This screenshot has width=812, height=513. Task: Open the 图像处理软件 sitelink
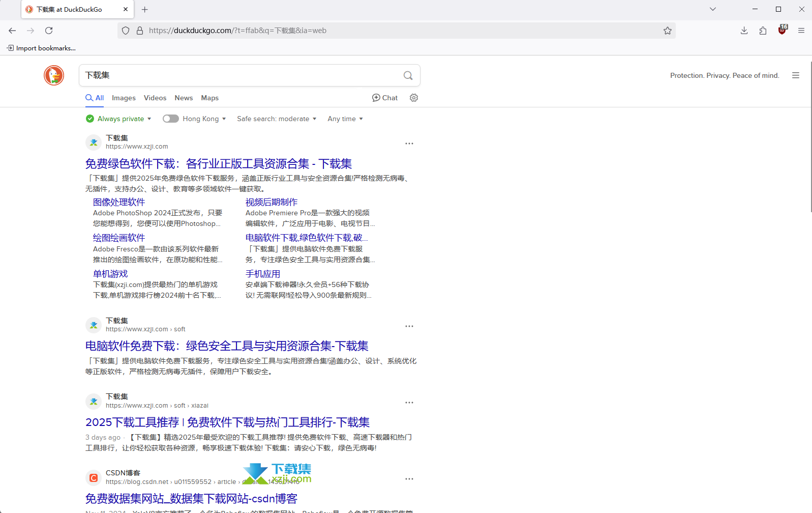[x=119, y=202]
